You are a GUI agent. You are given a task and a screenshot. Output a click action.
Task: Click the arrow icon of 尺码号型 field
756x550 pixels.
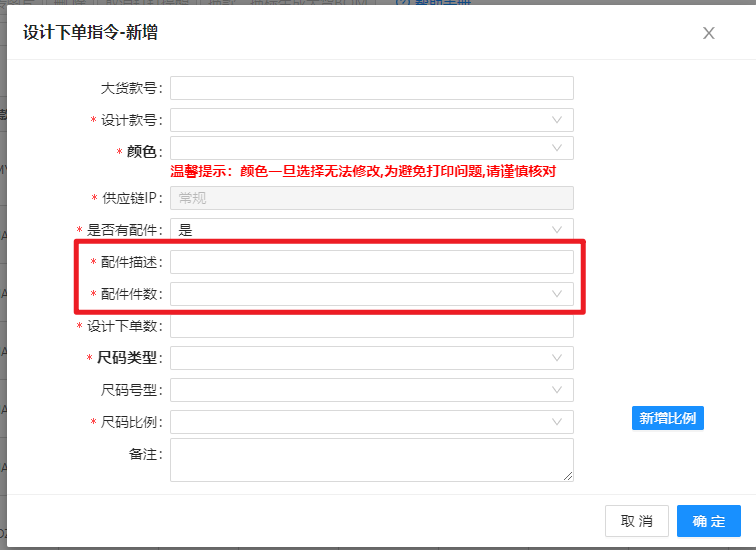tap(557, 390)
